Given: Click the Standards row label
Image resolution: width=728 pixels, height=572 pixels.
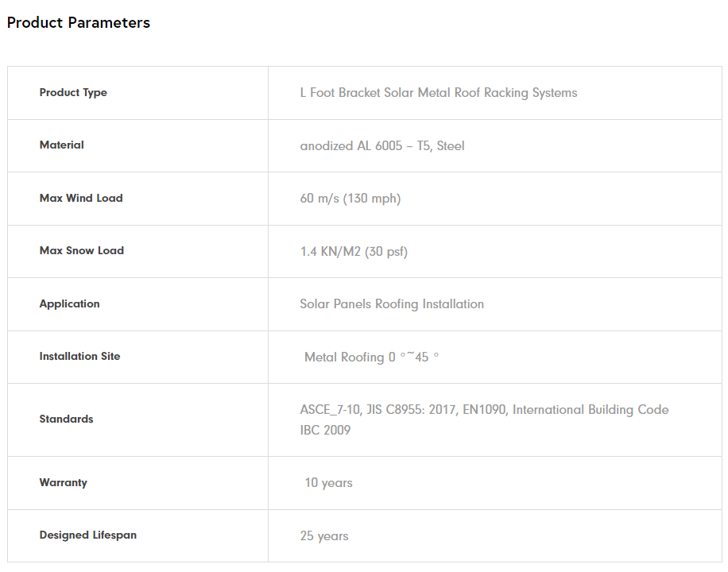Looking at the screenshot, I should tap(66, 419).
